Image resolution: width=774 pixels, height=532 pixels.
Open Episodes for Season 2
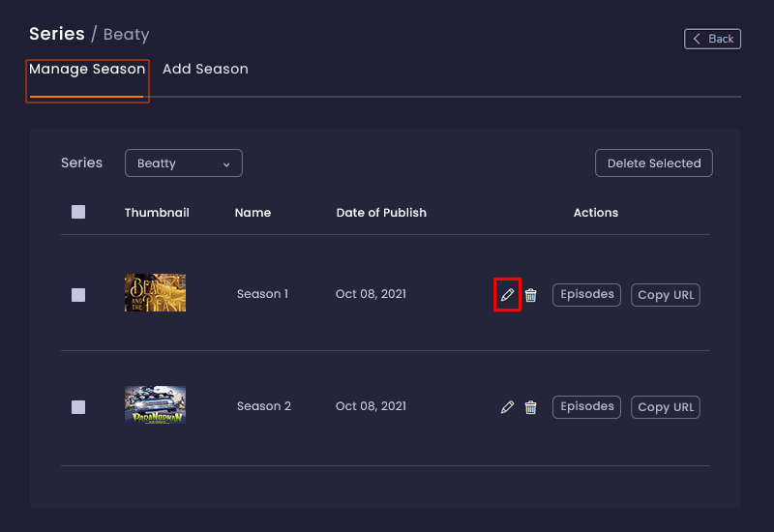point(587,406)
